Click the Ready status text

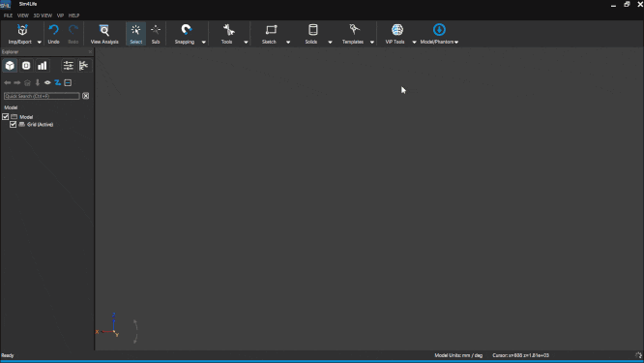pos(8,355)
